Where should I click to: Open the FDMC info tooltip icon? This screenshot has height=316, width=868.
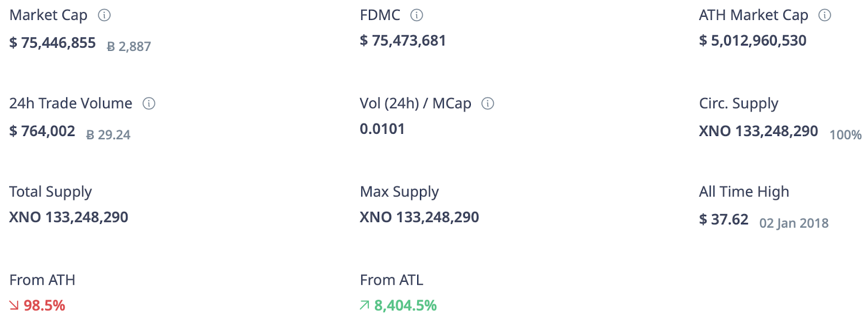(417, 15)
